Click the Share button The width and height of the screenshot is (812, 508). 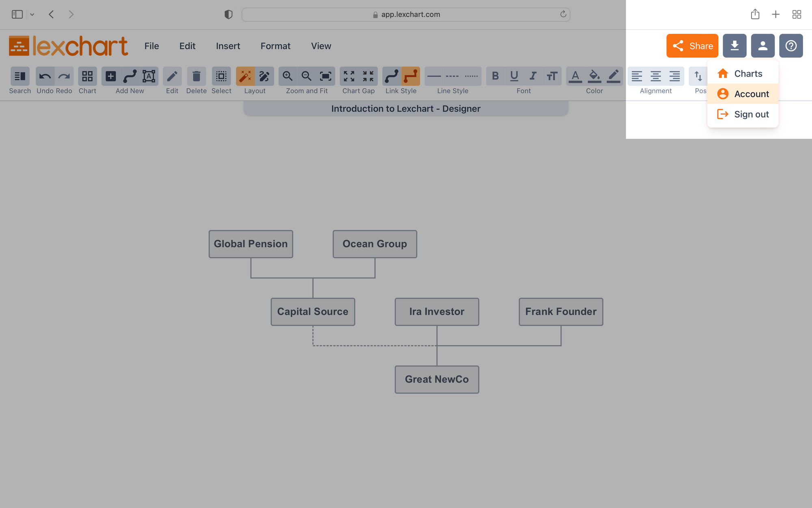click(x=692, y=46)
